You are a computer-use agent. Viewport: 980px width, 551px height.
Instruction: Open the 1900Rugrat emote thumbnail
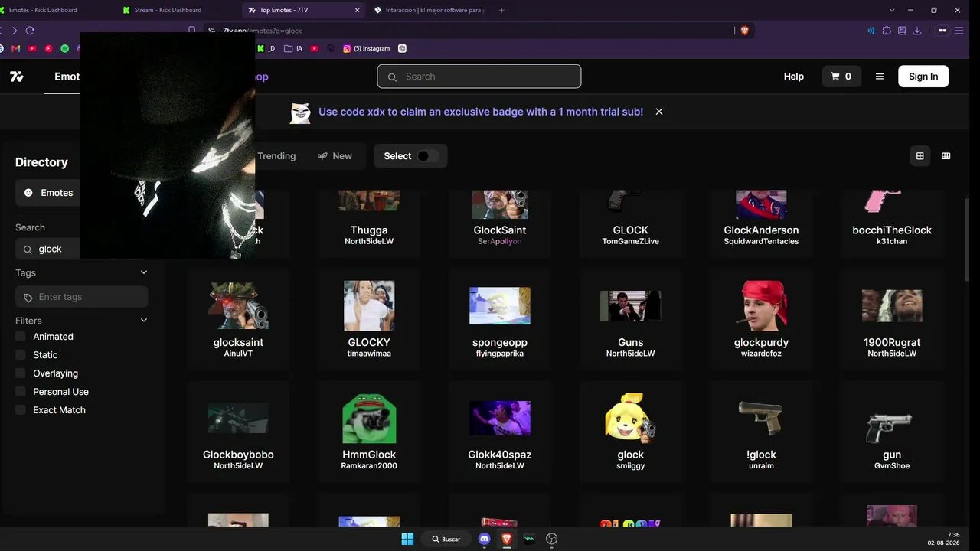[x=892, y=306]
